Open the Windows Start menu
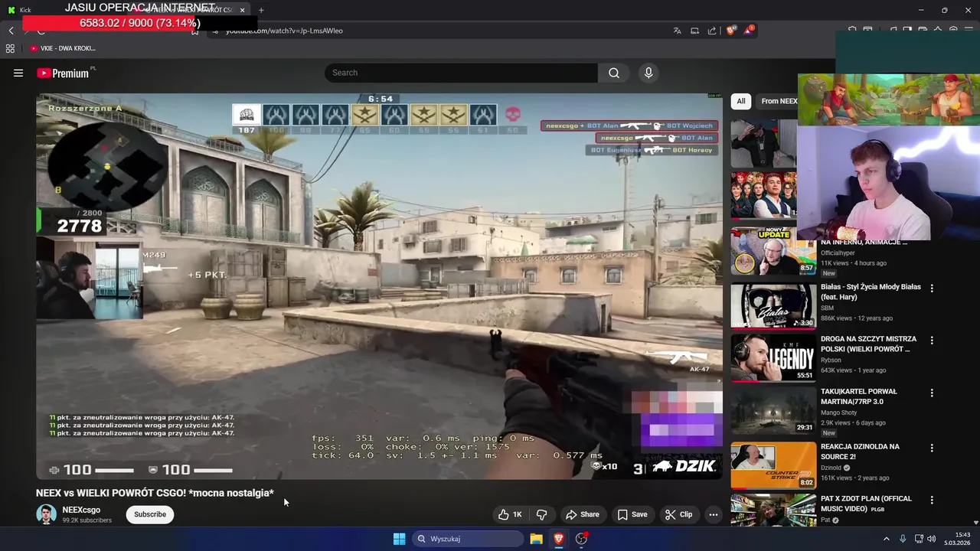Image resolution: width=980 pixels, height=551 pixels. 399,539
